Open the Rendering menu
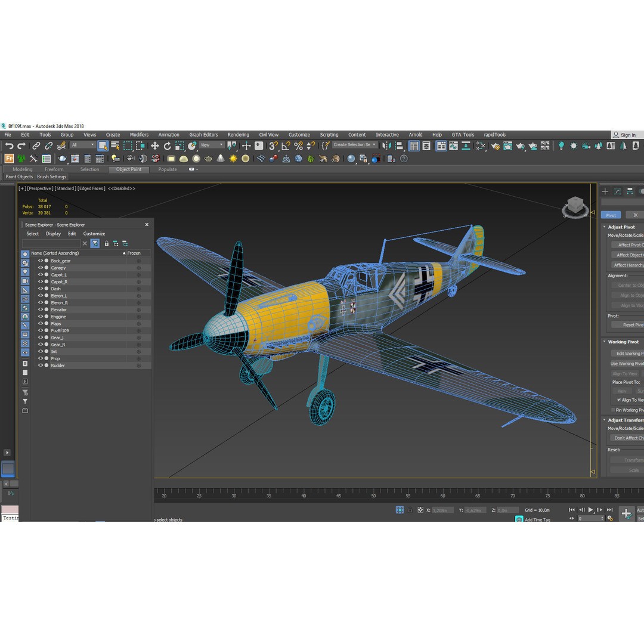The width and height of the screenshot is (644, 644). tap(238, 135)
